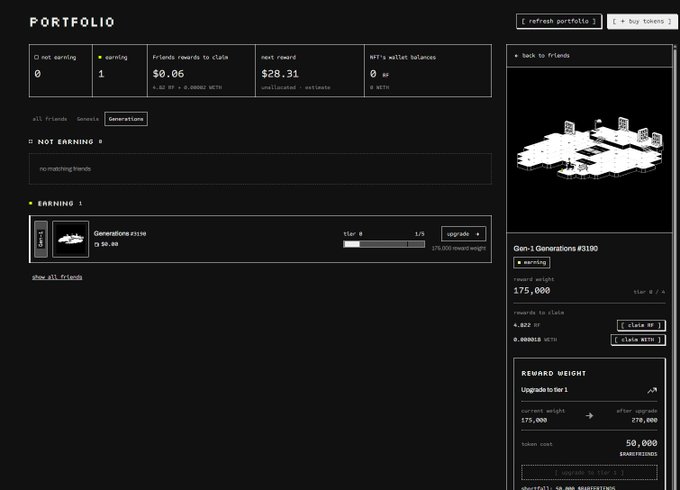This screenshot has width=680, height=490.
Task: Click the wallet icon next to $0.00
Action: click(x=97, y=245)
